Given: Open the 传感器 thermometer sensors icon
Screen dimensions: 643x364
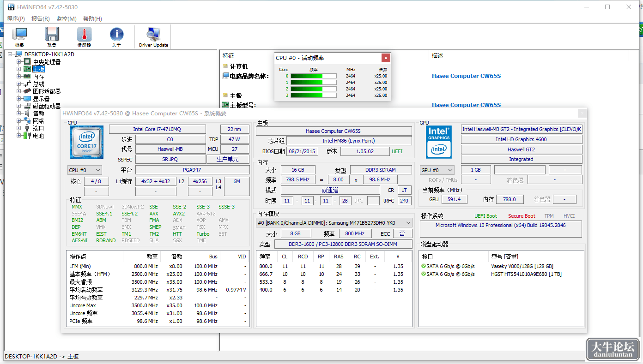Looking at the screenshot, I should 84,37.
